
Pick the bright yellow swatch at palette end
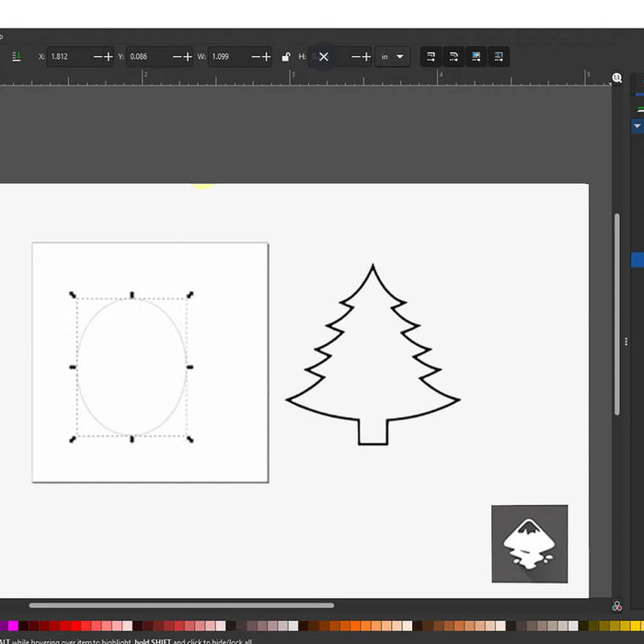[x=636, y=626]
